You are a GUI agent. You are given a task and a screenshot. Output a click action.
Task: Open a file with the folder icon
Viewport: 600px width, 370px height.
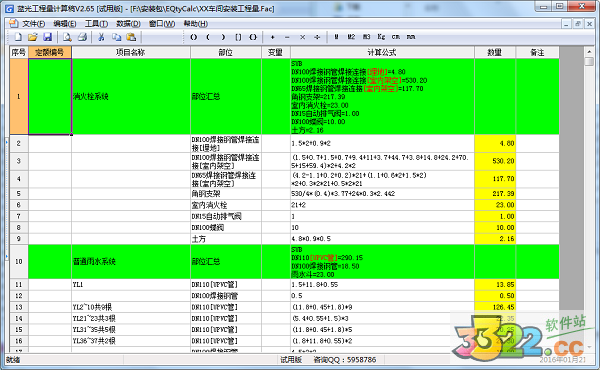point(33,37)
